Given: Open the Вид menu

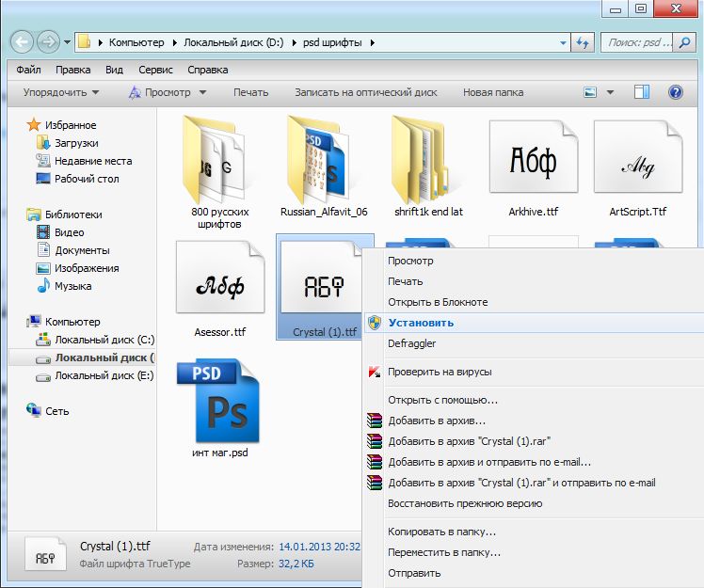Looking at the screenshot, I should [114, 70].
